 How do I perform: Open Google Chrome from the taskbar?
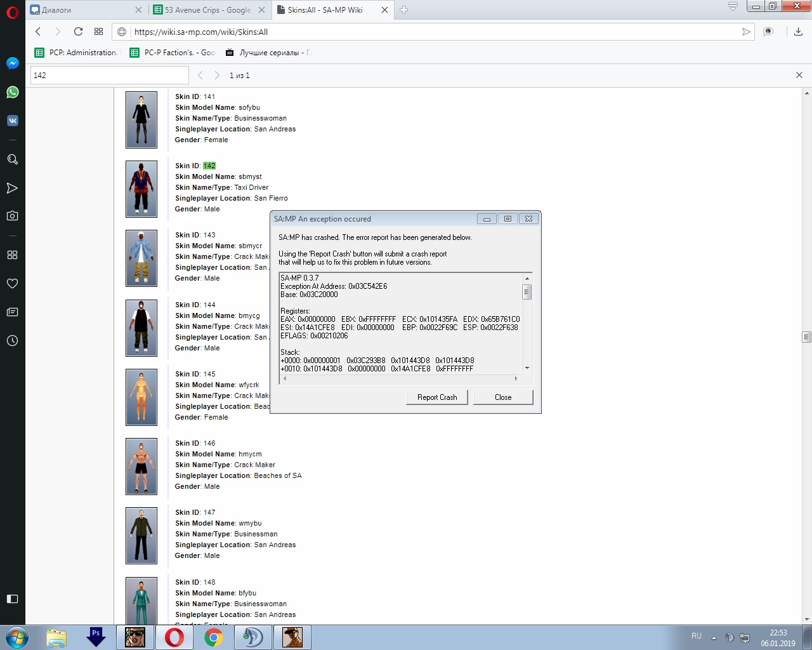click(x=214, y=637)
